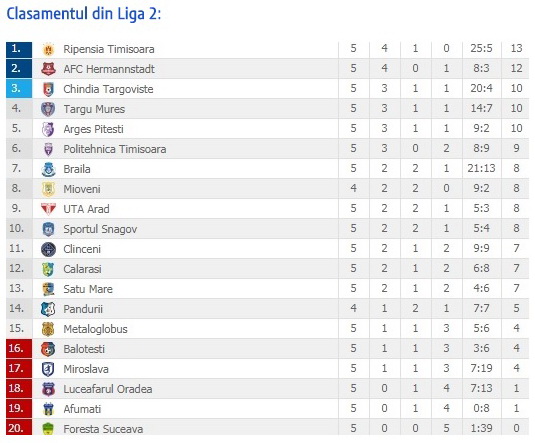
Task: Select the red rank 16 relegation marker
Action: pos(19,348)
